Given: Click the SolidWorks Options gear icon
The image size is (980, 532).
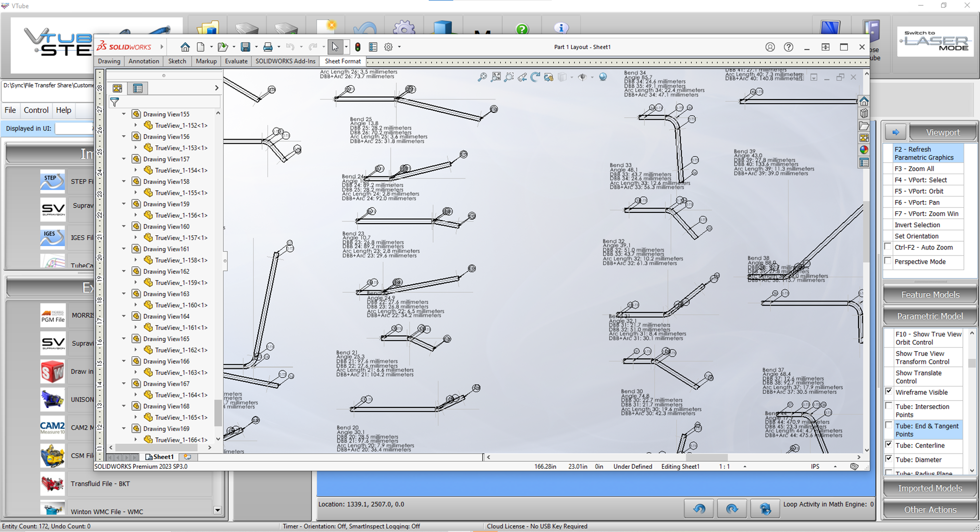Looking at the screenshot, I should pos(388,47).
